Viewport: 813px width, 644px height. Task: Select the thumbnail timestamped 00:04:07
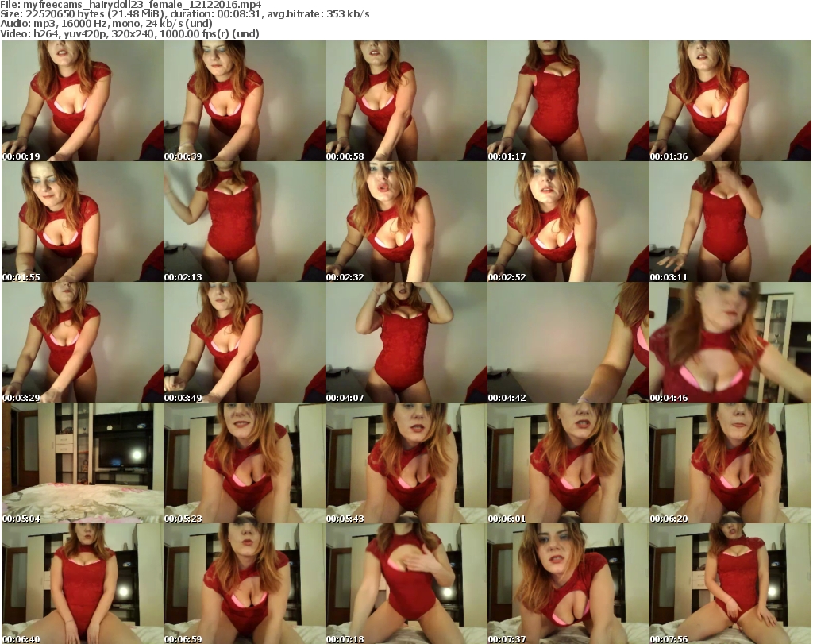point(406,342)
